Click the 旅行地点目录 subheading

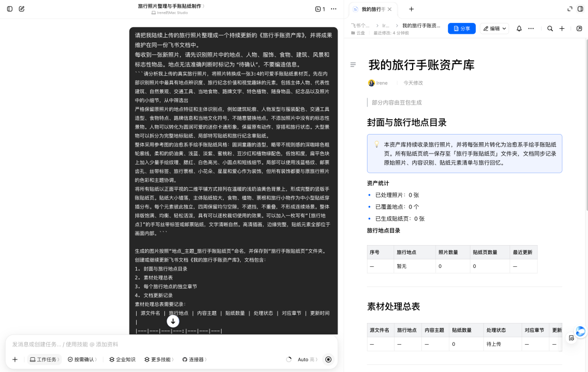[x=384, y=230]
